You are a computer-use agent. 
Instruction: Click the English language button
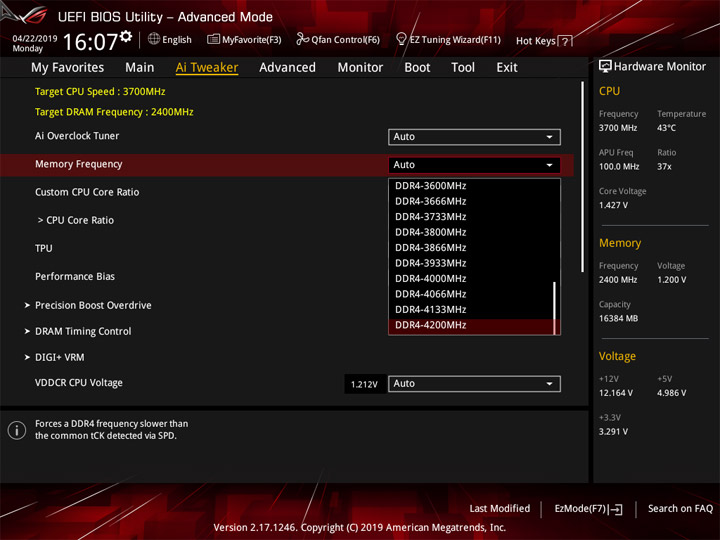click(176, 39)
